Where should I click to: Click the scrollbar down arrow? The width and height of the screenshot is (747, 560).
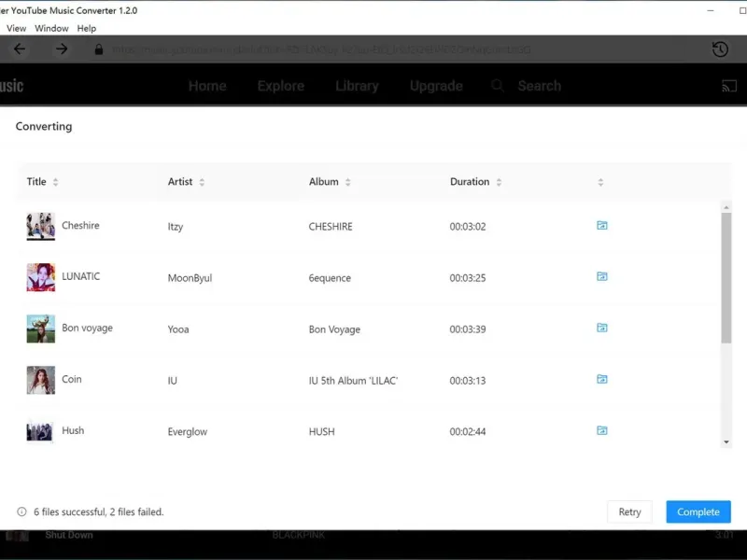tap(726, 441)
